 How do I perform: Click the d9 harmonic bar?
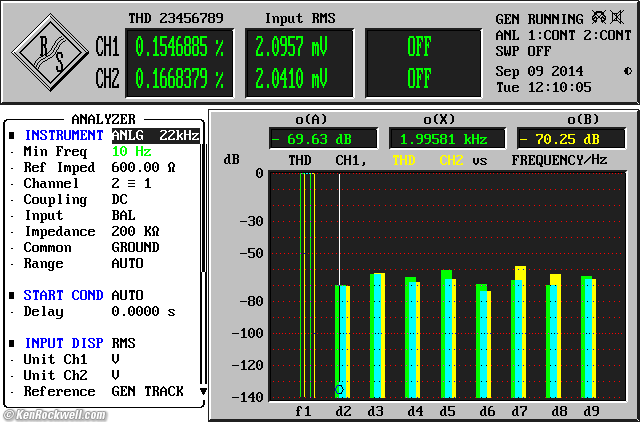(589, 337)
